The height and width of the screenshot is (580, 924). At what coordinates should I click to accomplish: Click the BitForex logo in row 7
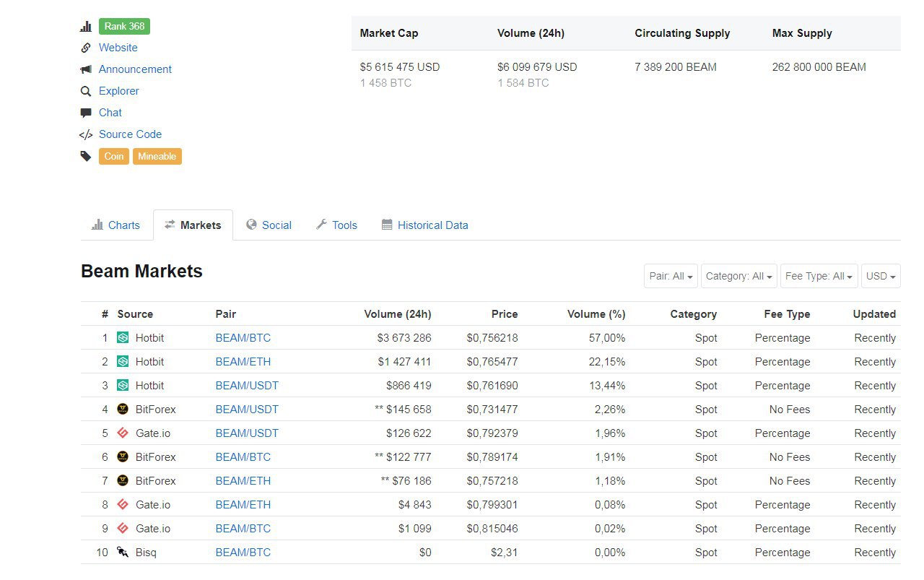[123, 481]
